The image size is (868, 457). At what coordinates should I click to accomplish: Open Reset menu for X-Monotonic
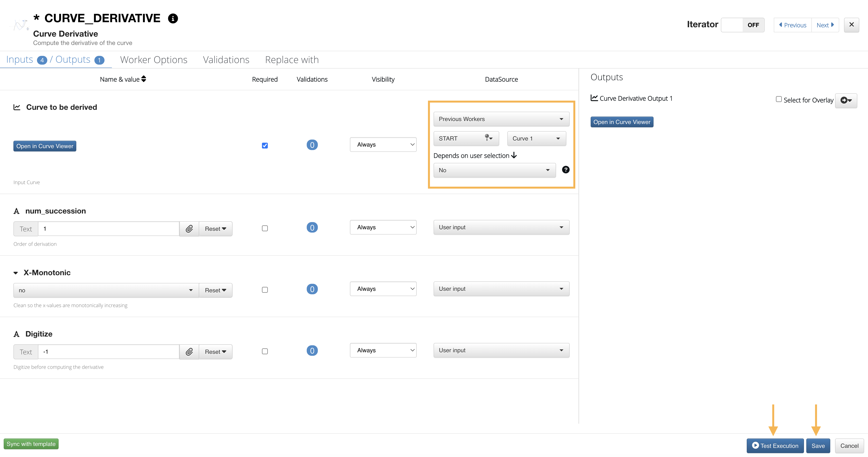pos(216,291)
